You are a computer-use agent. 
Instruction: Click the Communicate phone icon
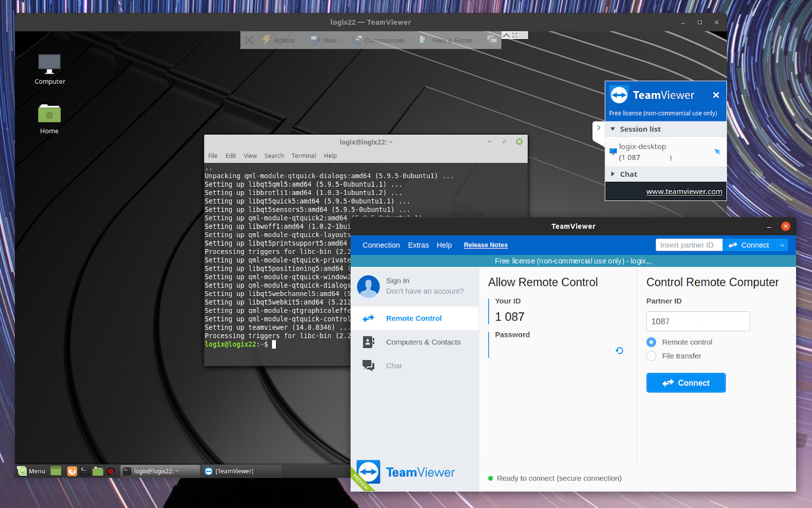click(x=357, y=40)
